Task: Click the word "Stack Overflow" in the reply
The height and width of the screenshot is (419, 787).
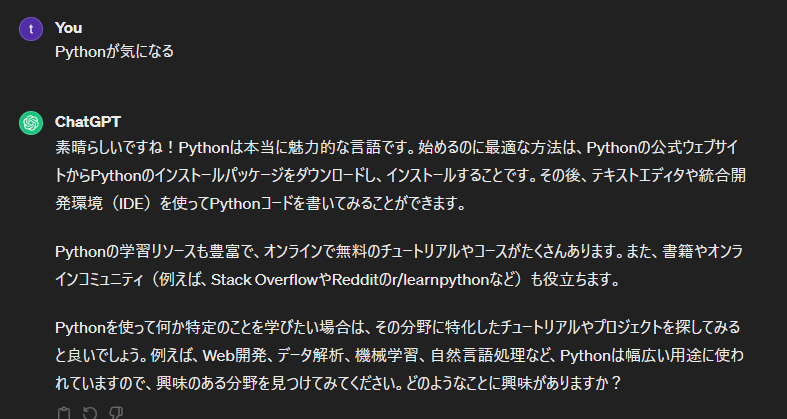Action: (x=265, y=280)
